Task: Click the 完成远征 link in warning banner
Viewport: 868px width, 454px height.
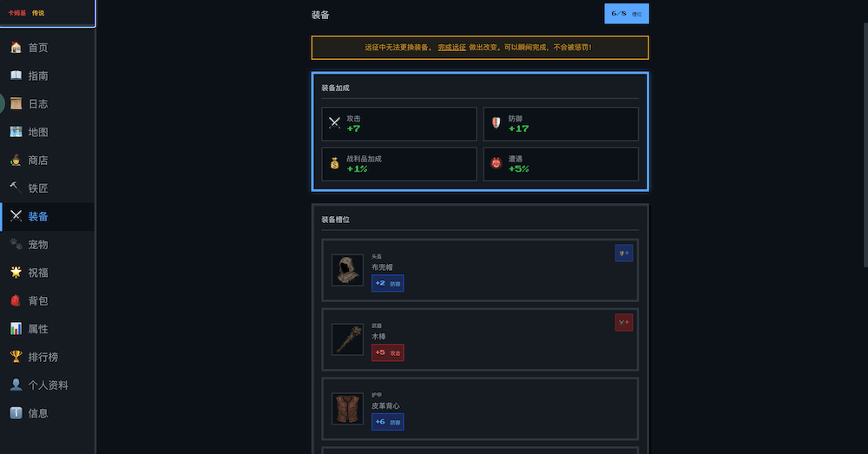Action: click(x=451, y=47)
